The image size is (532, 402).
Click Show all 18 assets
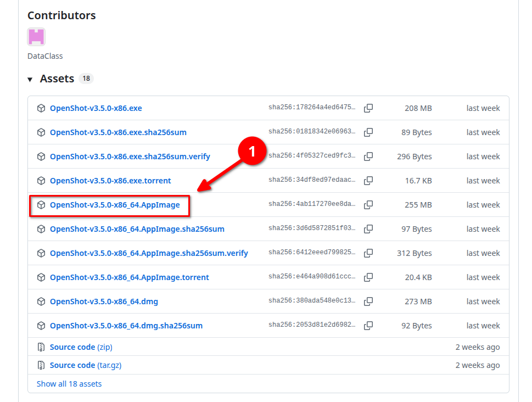coord(69,384)
